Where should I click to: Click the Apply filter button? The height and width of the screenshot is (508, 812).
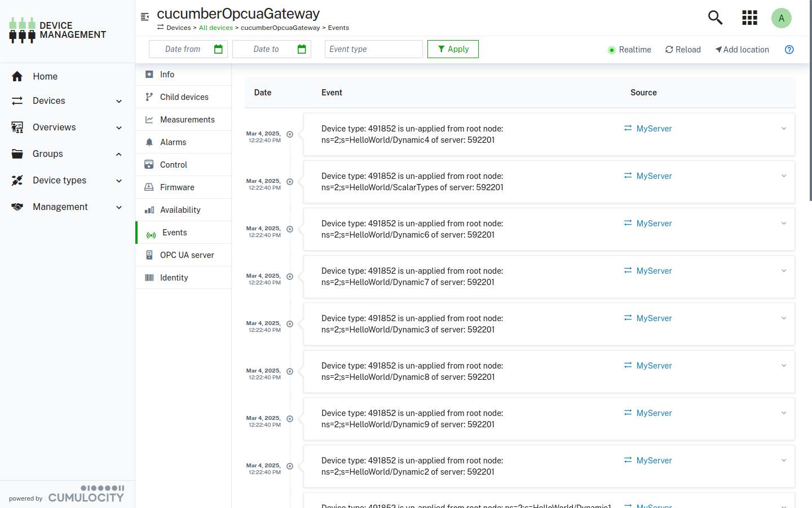(x=453, y=49)
